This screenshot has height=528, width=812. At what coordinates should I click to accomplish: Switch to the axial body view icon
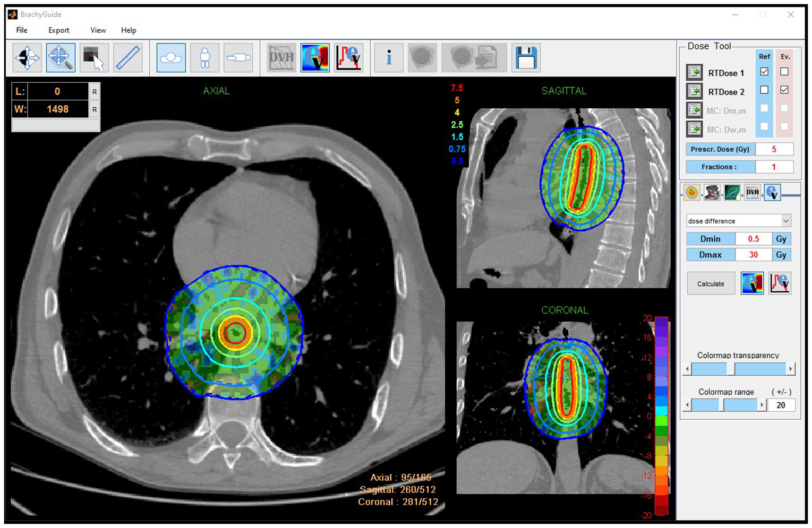pyautogui.click(x=171, y=57)
